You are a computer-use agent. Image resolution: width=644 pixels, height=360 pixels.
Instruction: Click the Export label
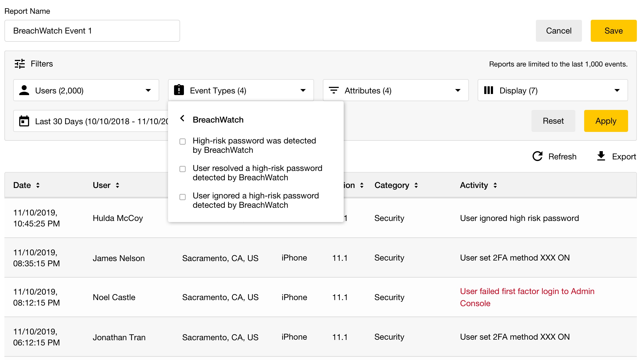[624, 157]
